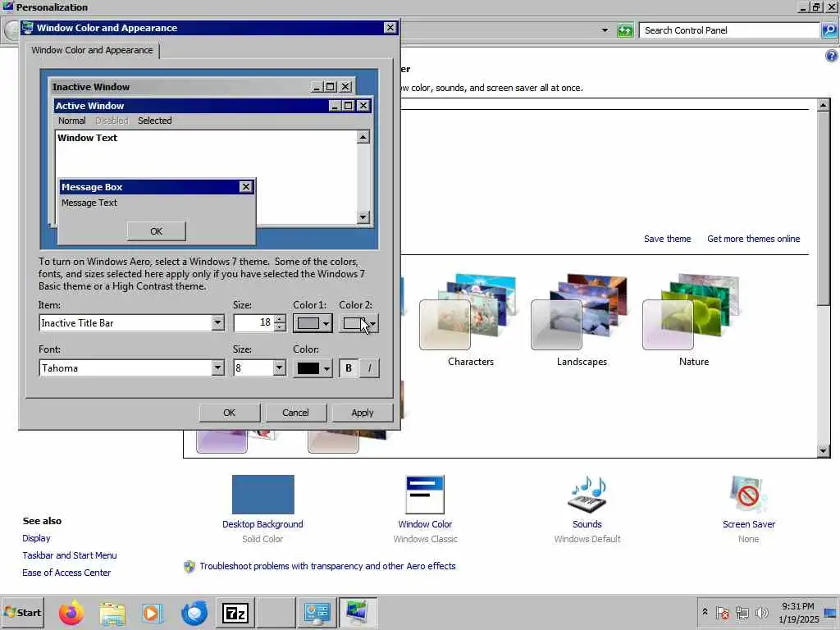Click the clock in the taskbar
840x630 pixels.
point(798,612)
